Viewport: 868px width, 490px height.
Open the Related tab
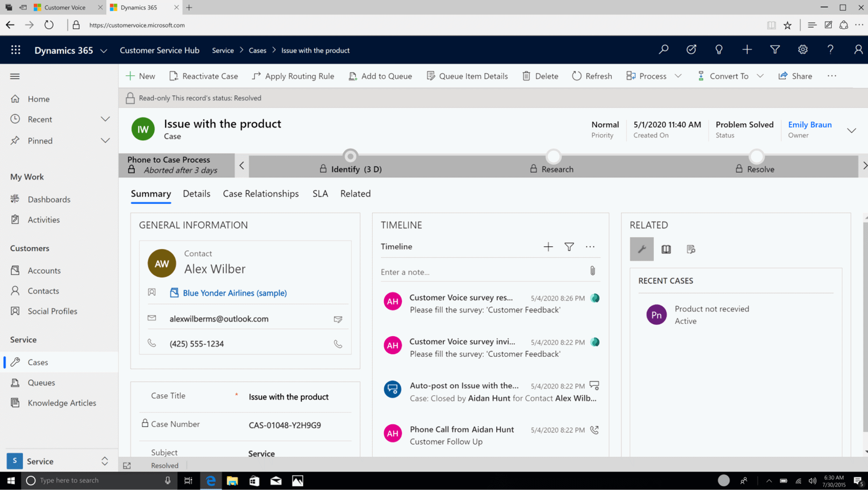click(x=355, y=194)
